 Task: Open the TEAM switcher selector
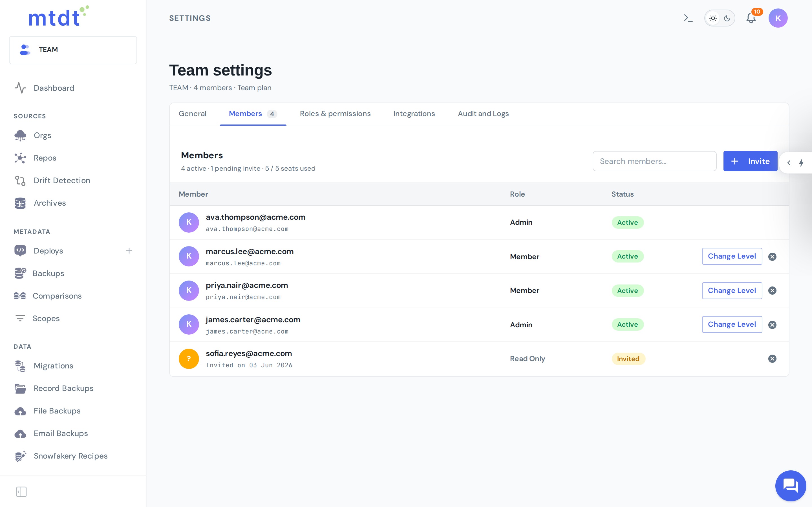tap(73, 50)
